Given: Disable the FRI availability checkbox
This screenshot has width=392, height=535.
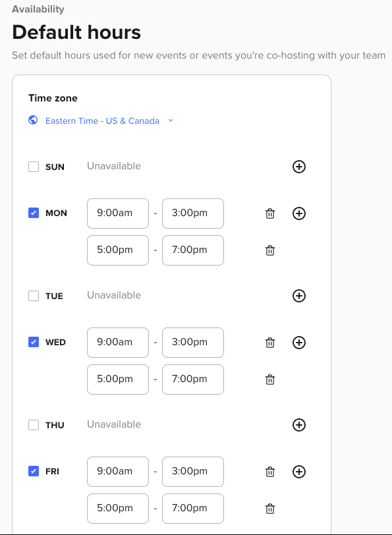Looking at the screenshot, I should click(34, 471).
